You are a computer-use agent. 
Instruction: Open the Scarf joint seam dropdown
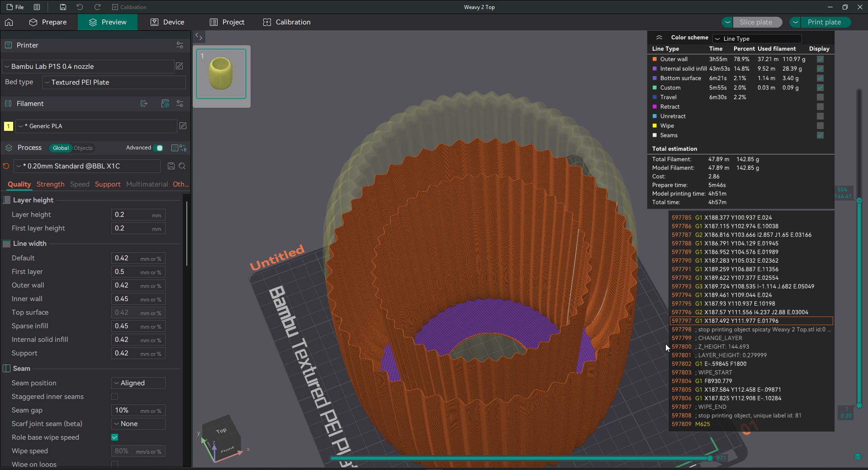tap(138, 424)
